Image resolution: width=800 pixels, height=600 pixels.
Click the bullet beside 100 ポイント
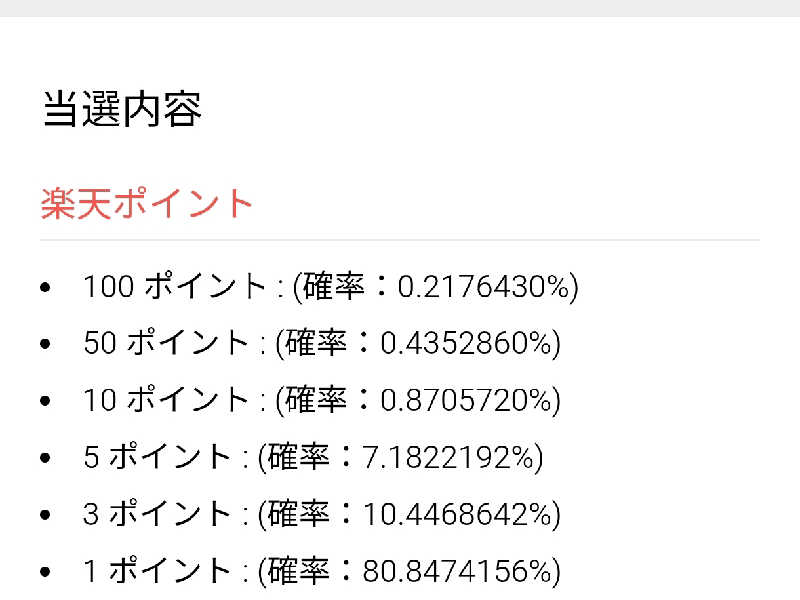[45, 288]
